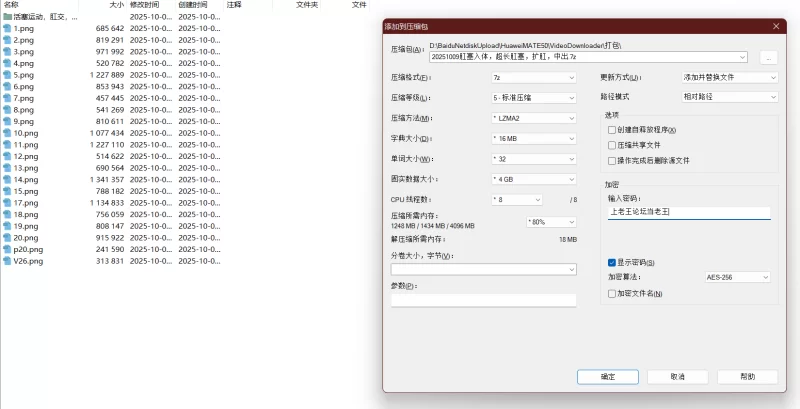Click the file size 1 227 889
The width and height of the screenshot is (800, 409).
tap(107, 75)
